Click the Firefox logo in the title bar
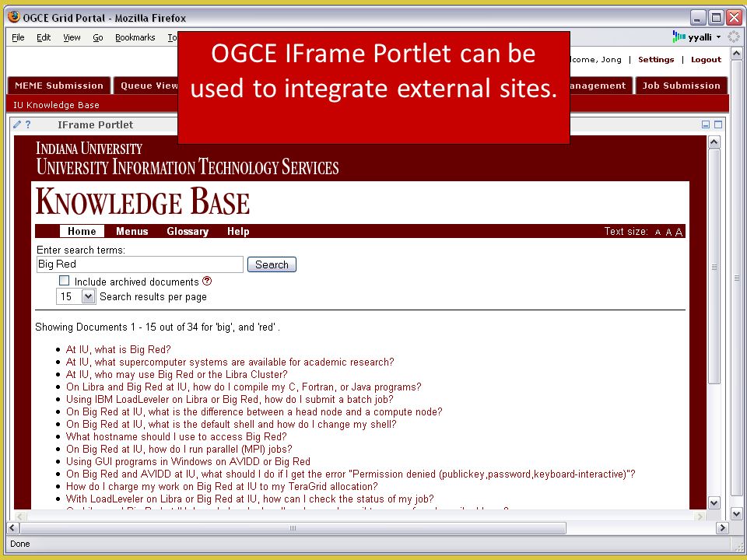Viewport: 747px width, 560px height. (14, 17)
